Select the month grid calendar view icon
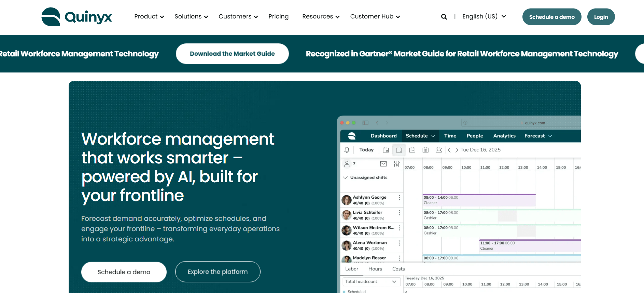Viewport: 644px width, 293px height. click(425, 150)
